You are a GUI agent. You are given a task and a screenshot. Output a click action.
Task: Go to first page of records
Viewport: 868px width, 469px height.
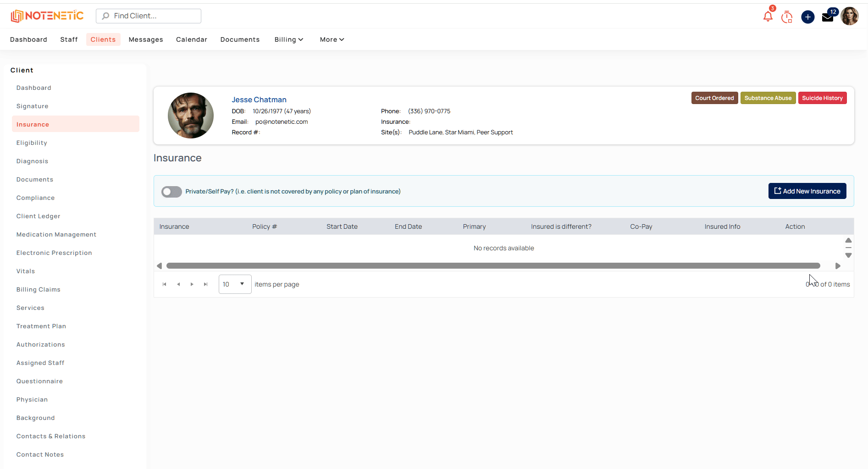(165, 284)
